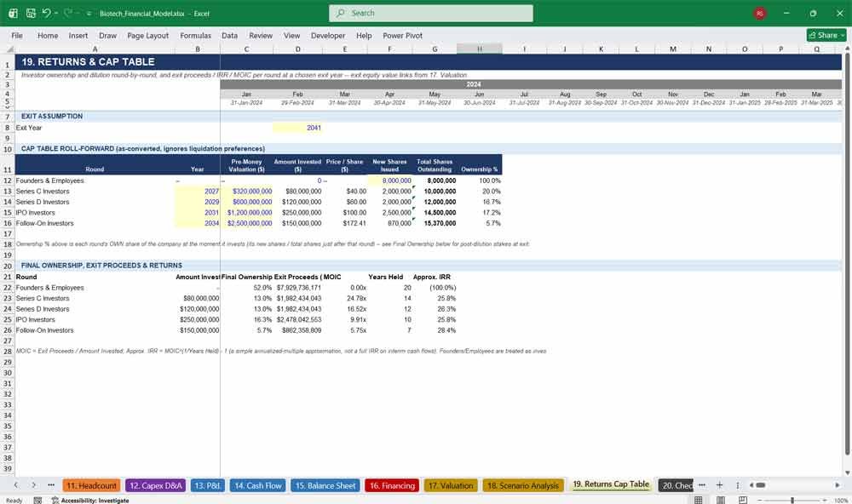
Task: Switch to the Insert ribbon tab
Action: point(78,35)
